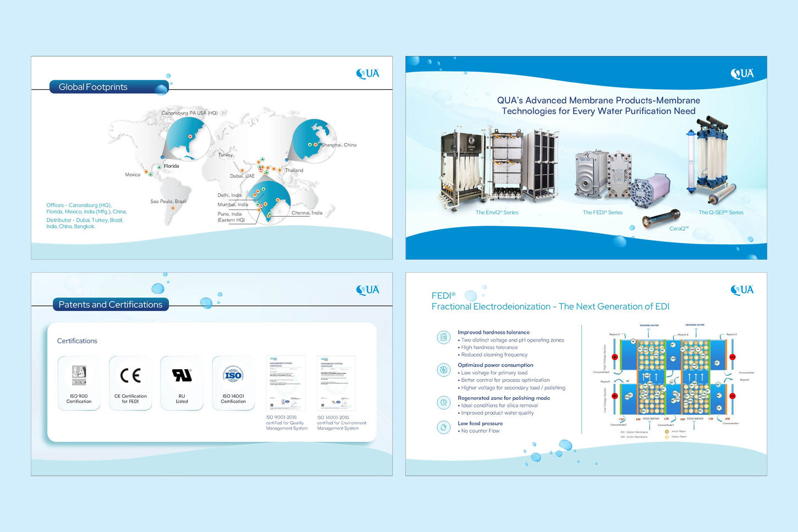Click the Mumbai, India map label
This screenshot has width=798, height=532.
[x=233, y=205]
